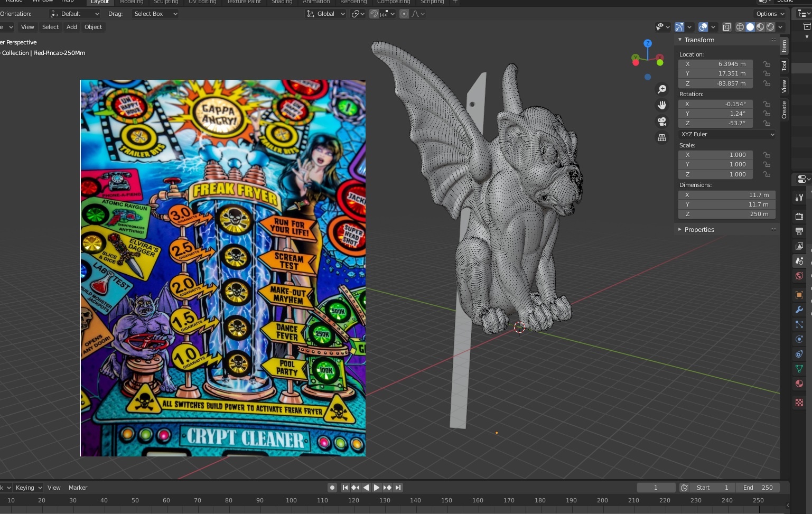Open the Object menu in viewport header
Screen dimensions: 812x514
93,27
